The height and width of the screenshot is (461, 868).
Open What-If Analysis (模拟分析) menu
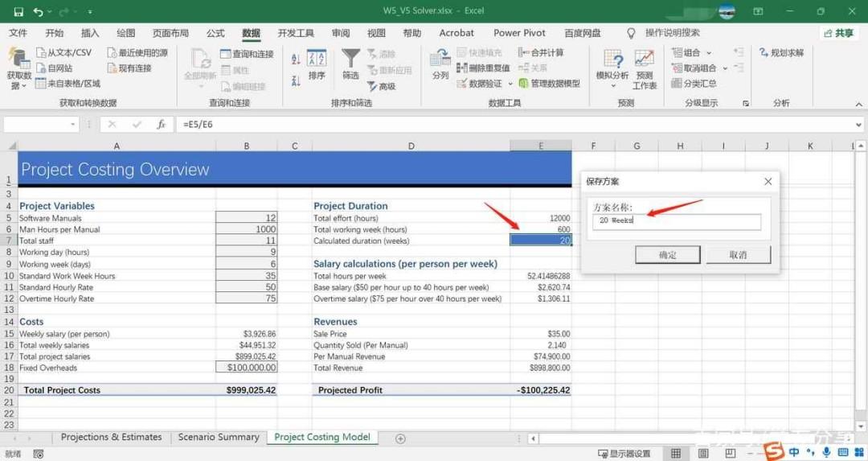(612, 68)
